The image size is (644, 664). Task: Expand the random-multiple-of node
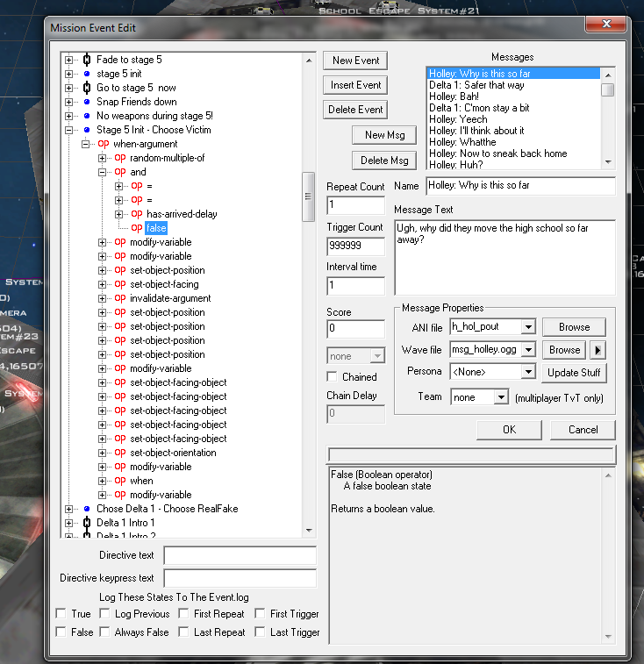pyautogui.click(x=102, y=158)
